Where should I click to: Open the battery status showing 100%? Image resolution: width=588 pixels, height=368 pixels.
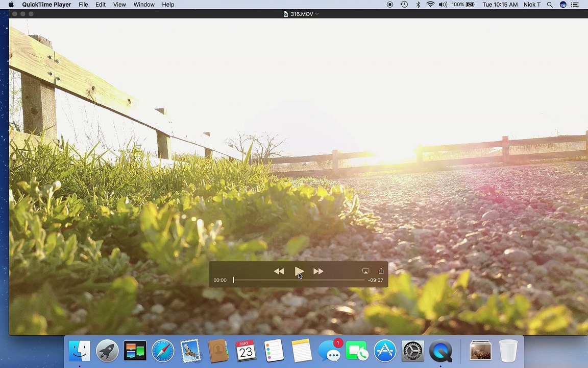(x=463, y=5)
